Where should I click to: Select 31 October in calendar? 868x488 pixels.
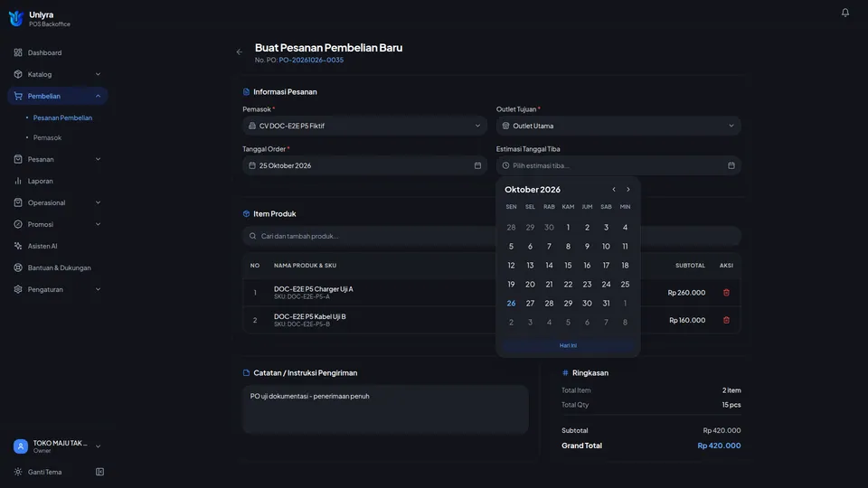click(x=606, y=304)
